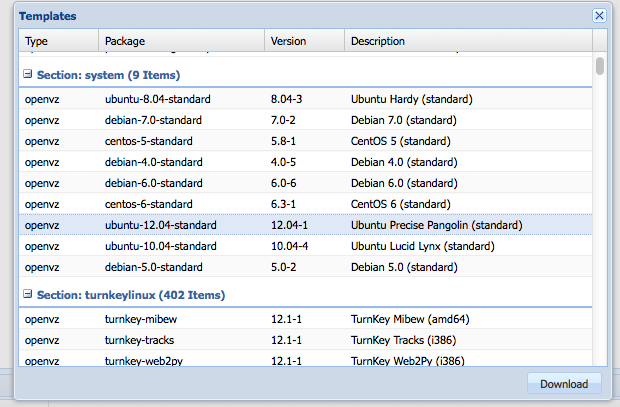Sort by the Description column header
The height and width of the screenshot is (407, 620).
tap(469, 41)
